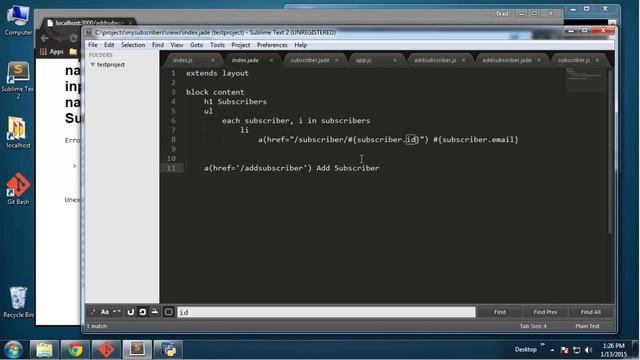
Task: Open Sublime Text from the taskbar
Action: [137, 350]
